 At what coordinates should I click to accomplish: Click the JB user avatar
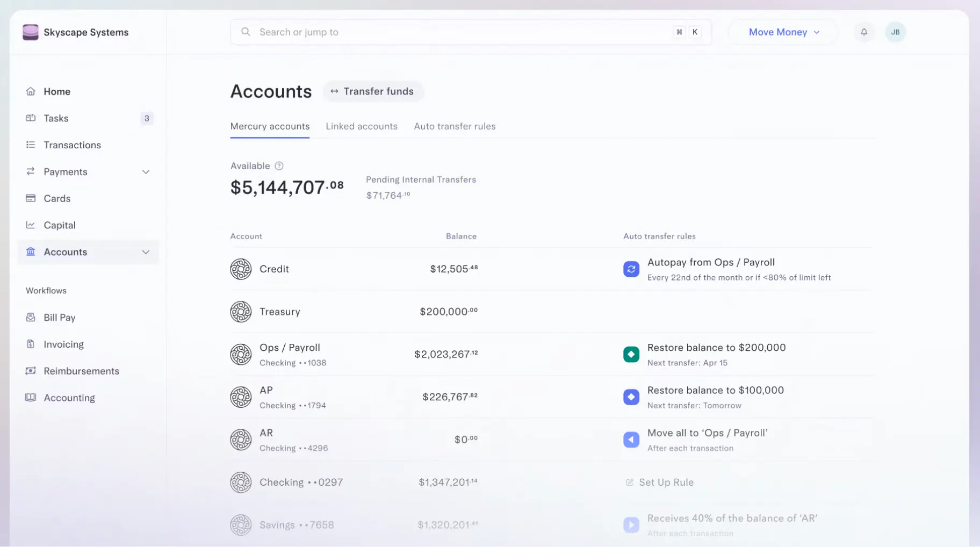point(895,32)
